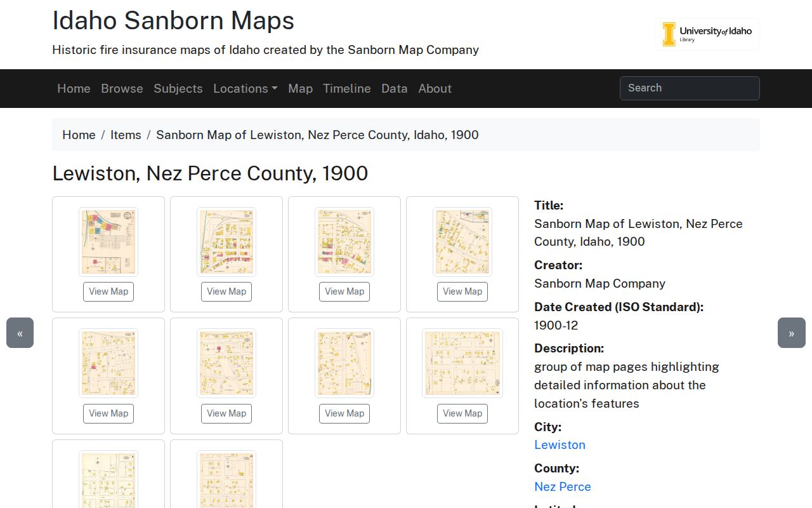This screenshot has height=508, width=812.
Task: Open the fourth map thumbnail in the top row
Action: pos(462,242)
